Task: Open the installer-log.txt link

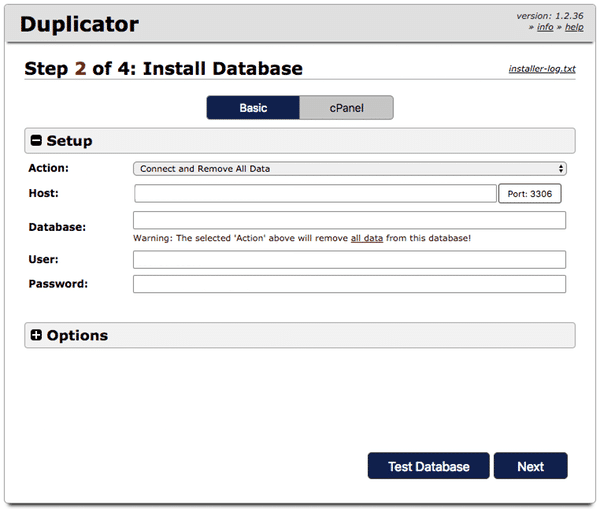Action: click(542, 69)
